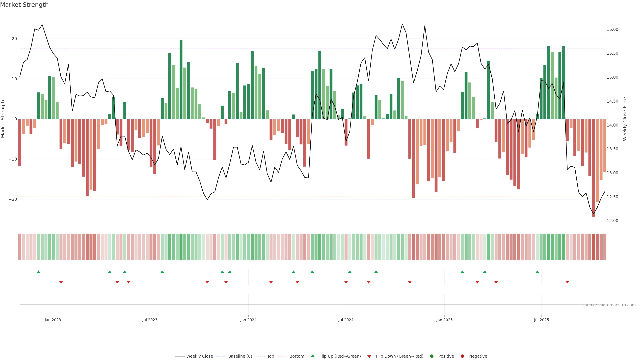Click the Jul 2025 x-axis label
This screenshot has height=362, width=644.
point(541,320)
